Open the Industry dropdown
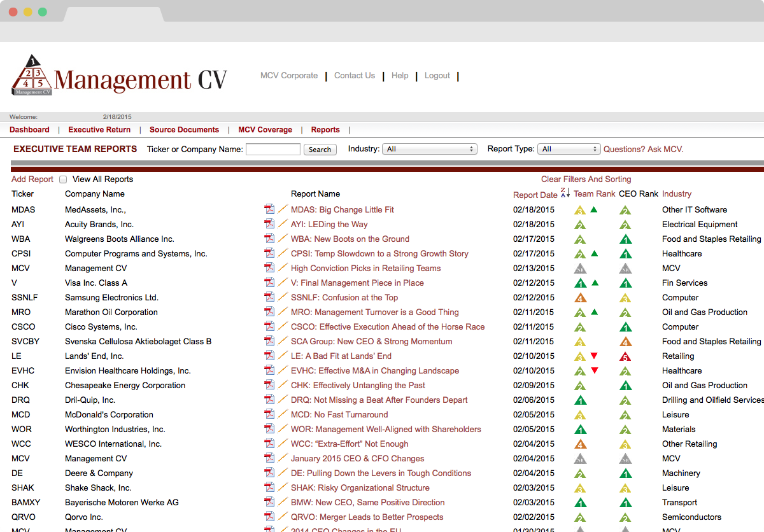Screen dimensions: 764x532 pos(429,148)
